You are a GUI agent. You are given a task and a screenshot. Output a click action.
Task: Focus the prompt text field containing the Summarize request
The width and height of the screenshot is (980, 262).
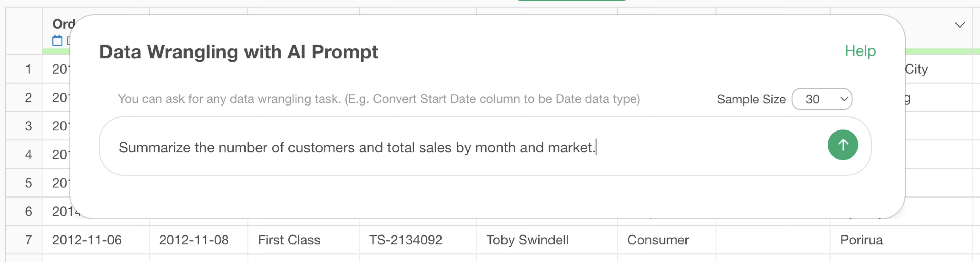[x=457, y=147]
